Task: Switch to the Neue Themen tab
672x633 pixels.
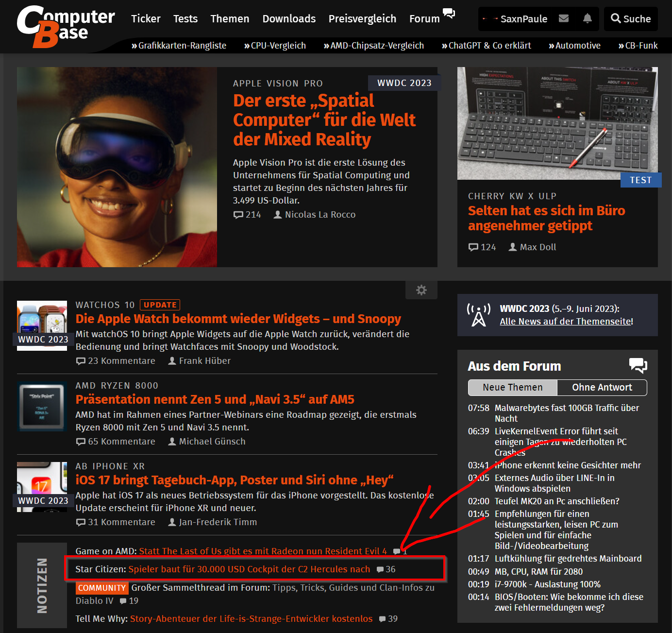Action: pos(513,388)
